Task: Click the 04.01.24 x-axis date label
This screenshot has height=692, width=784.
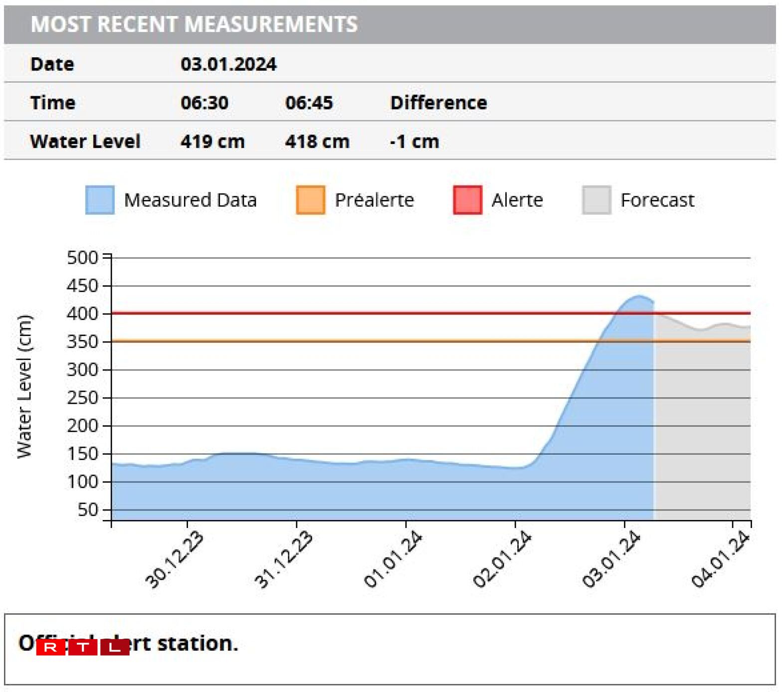Action: click(720, 559)
